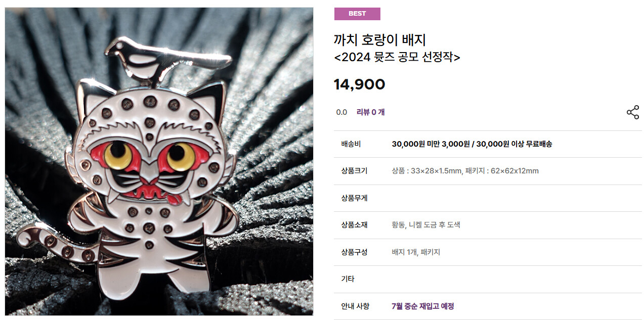644x320 pixels.
Task: Click the 안내 사항 row label
Action: tap(356, 306)
